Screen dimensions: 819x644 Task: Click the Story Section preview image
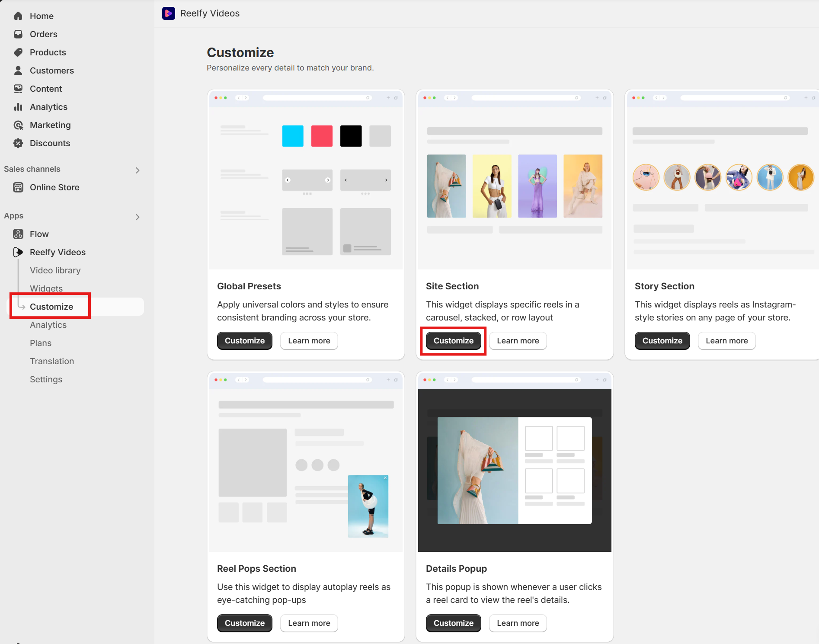723,180
